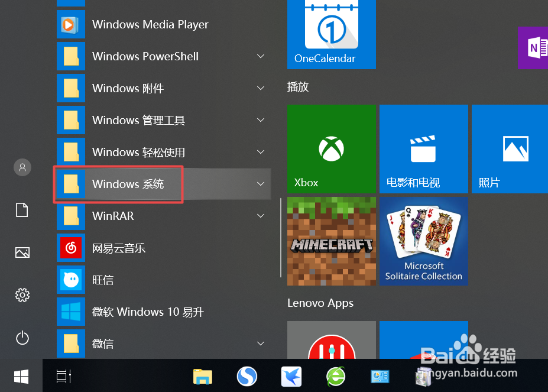Screen dimensions: 548x392
Task: Expand WinRAR folder chevron
Action: tap(260, 216)
